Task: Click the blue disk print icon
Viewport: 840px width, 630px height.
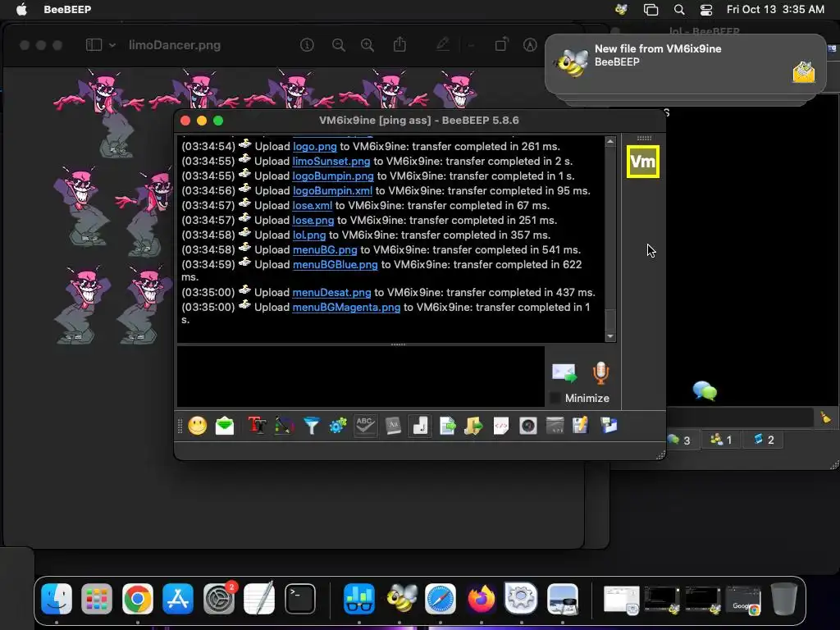Action: point(609,426)
